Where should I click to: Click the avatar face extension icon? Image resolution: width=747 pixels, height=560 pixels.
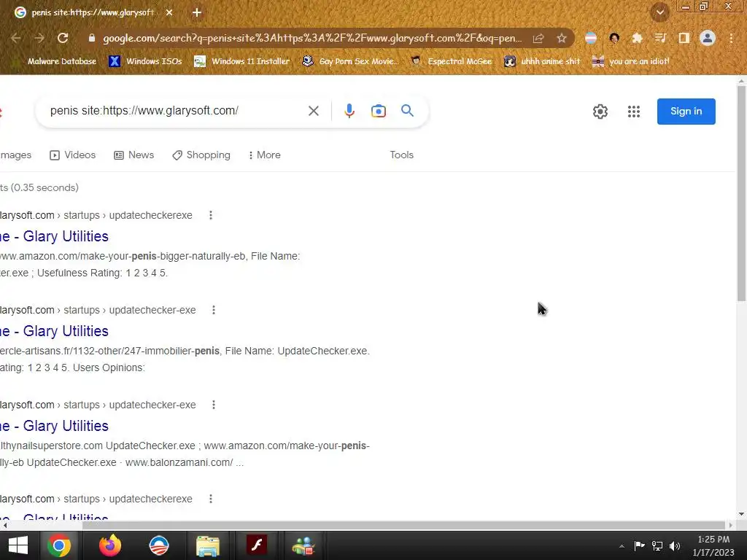click(x=614, y=38)
